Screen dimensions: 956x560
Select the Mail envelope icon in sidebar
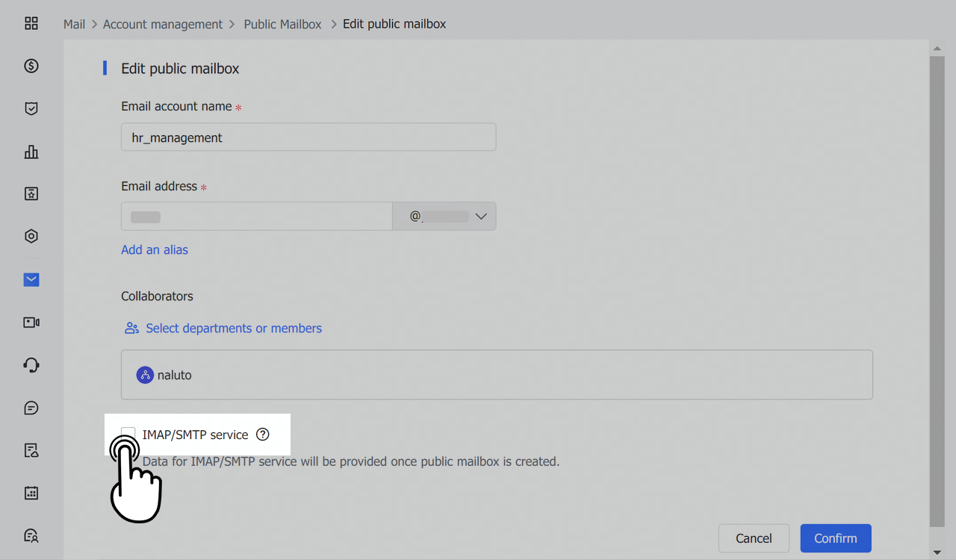pos(31,279)
